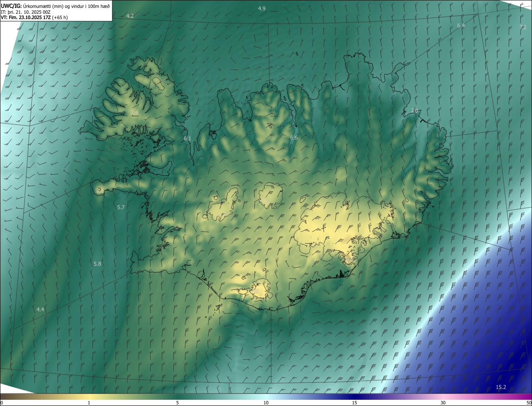The image size is (532, 406).
Task: Click the 5.7 value label
Action: [121, 207]
